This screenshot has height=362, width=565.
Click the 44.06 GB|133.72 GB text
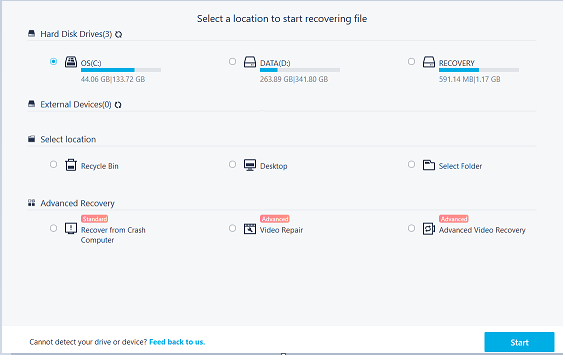pyautogui.click(x=113, y=79)
